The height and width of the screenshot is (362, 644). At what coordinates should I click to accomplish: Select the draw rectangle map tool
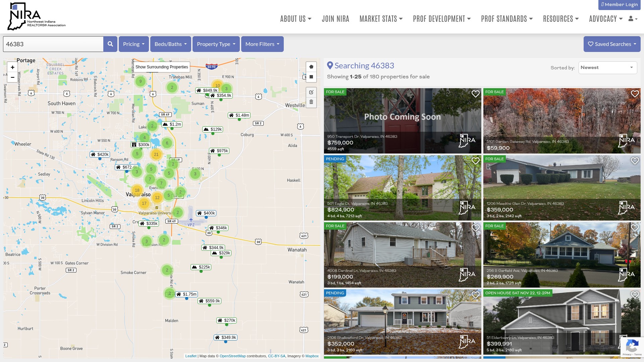[x=311, y=77]
